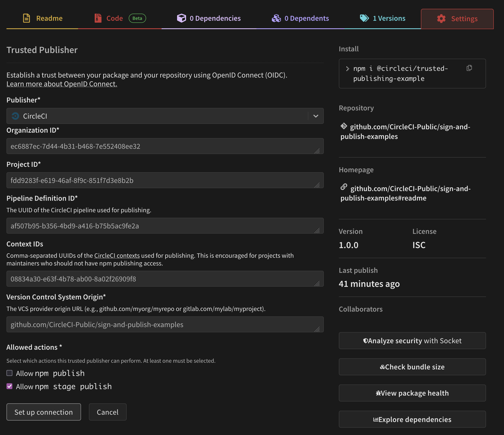Click the Readme document icon
Screen dimensions: 504x435
pos(27,18)
